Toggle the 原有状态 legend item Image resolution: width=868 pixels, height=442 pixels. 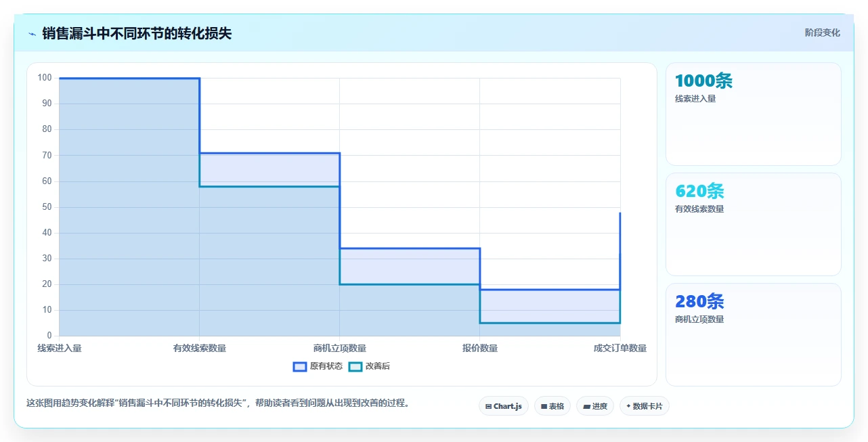point(318,366)
